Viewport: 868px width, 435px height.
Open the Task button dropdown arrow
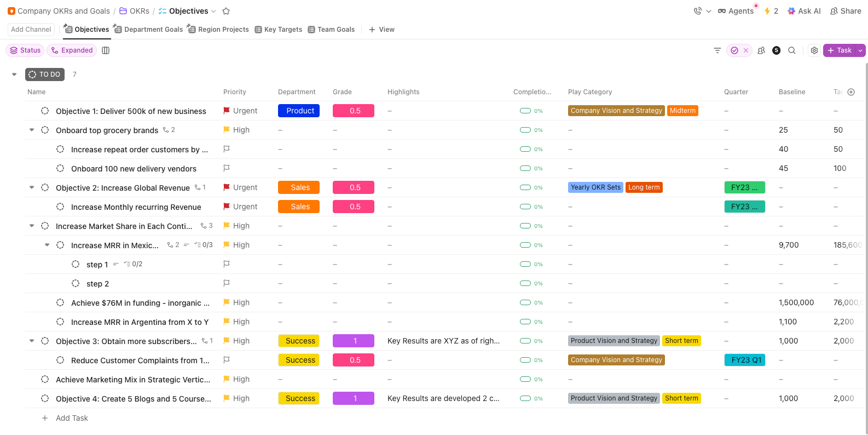point(860,50)
